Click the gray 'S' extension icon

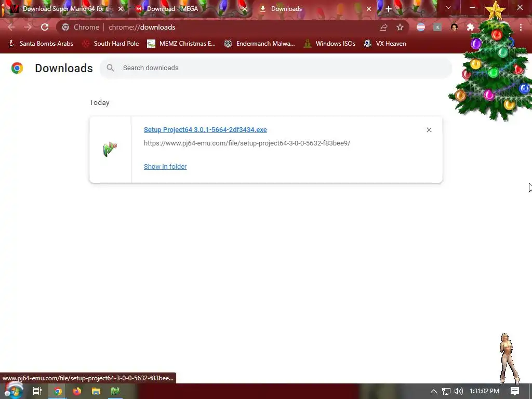[x=437, y=27]
